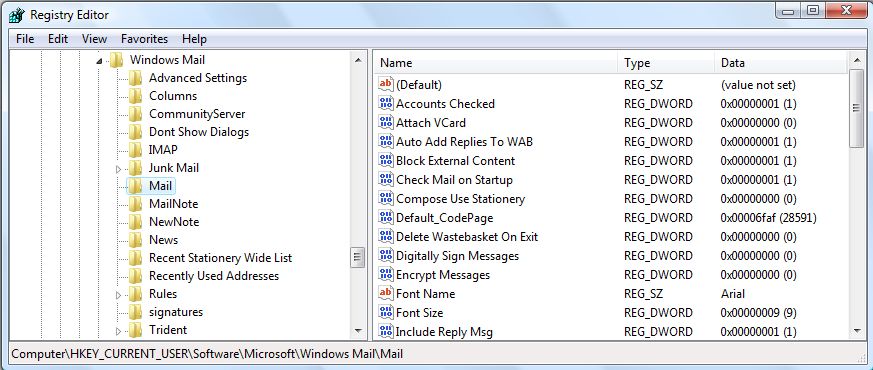Click the Font Size DWORD icon
Screen dimensions: 873x370
point(385,313)
